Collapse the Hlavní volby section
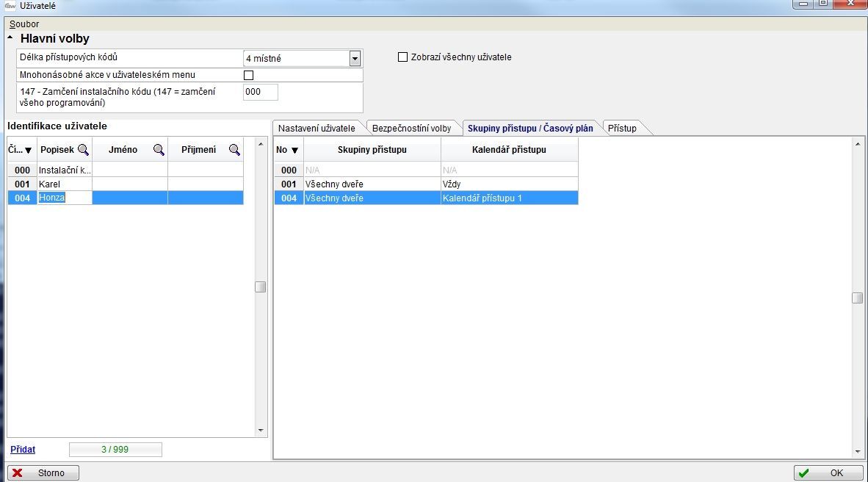This screenshot has width=868, height=482. (10, 38)
